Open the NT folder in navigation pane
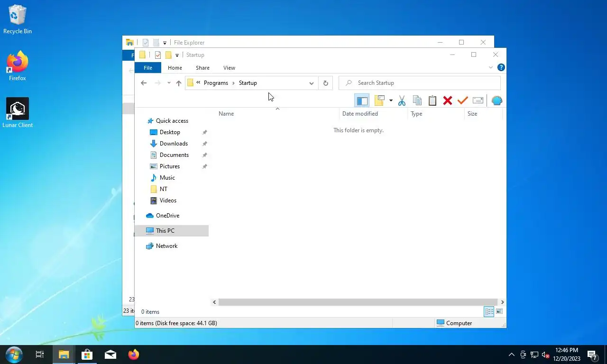Screen dimensions: 607x364 (x=164, y=189)
